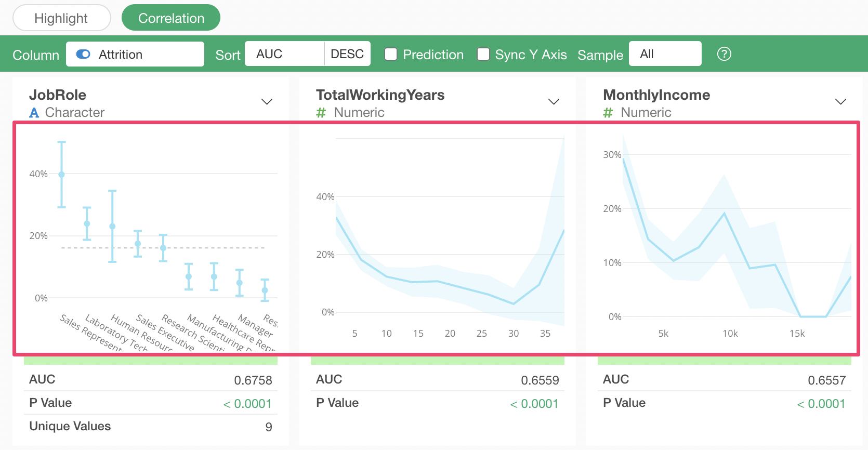Toggle the DESC sort order button

pyautogui.click(x=347, y=54)
